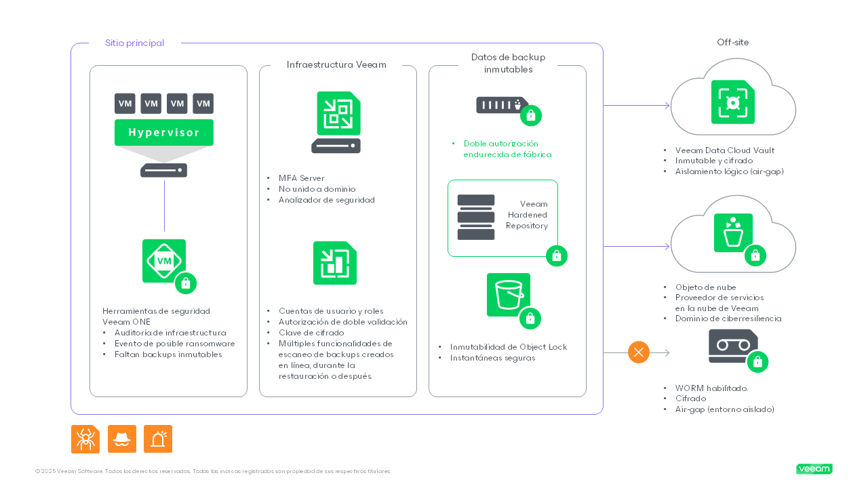
Task: Click the orange ransomware bug icon
Action: 85,439
